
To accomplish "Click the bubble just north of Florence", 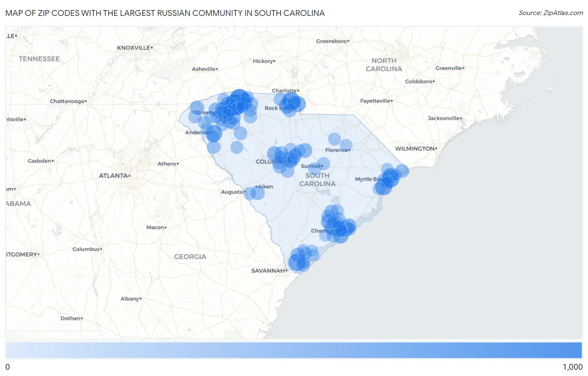I will (335, 139).
